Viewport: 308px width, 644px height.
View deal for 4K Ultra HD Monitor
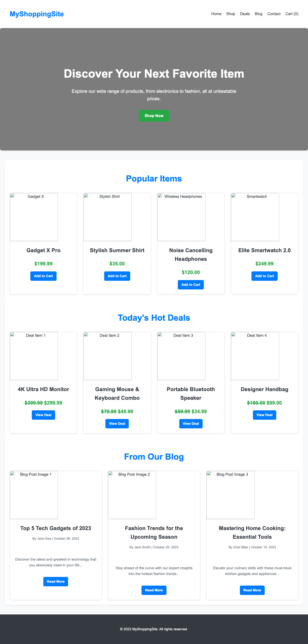tap(43, 415)
